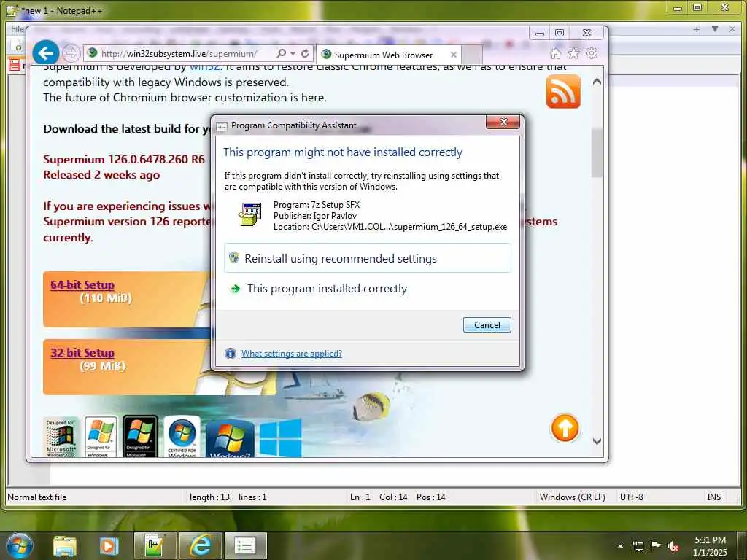Choose Reinstall using recommended settings
The width and height of the screenshot is (747, 560).
tap(368, 258)
